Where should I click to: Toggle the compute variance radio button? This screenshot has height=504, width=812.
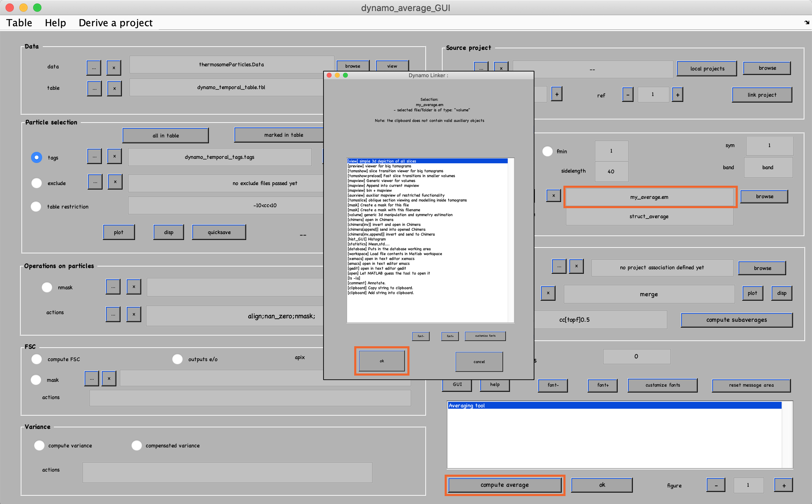pos(39,445)
